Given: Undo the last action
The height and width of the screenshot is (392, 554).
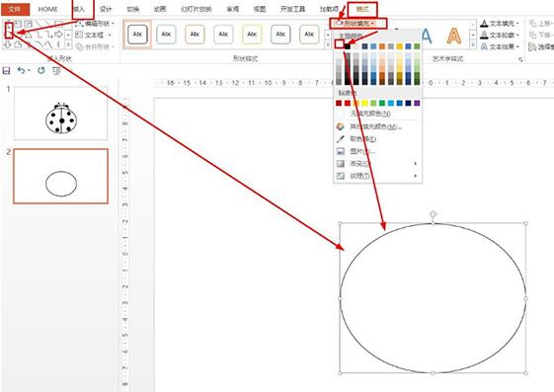Looking at the screenshot, I should point(21,71).
